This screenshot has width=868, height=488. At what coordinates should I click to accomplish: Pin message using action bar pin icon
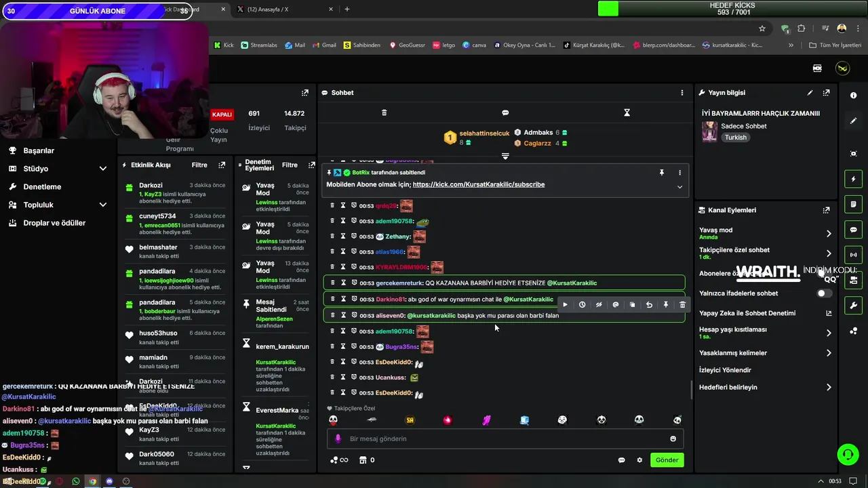coord(666,305)
